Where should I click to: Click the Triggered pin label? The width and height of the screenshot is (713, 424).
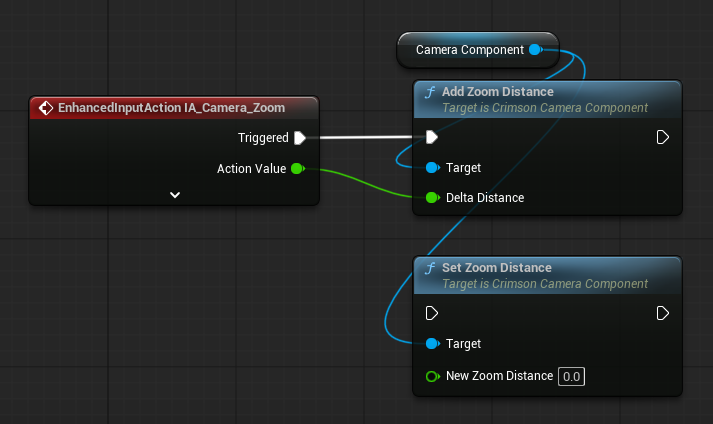[263, 138]
